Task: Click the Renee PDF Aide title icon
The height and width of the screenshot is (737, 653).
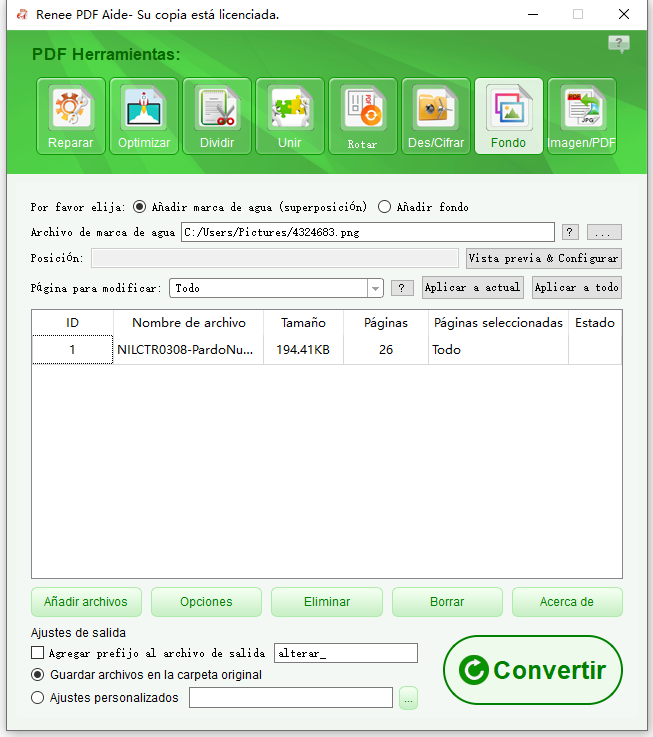Action: [22, 15]
